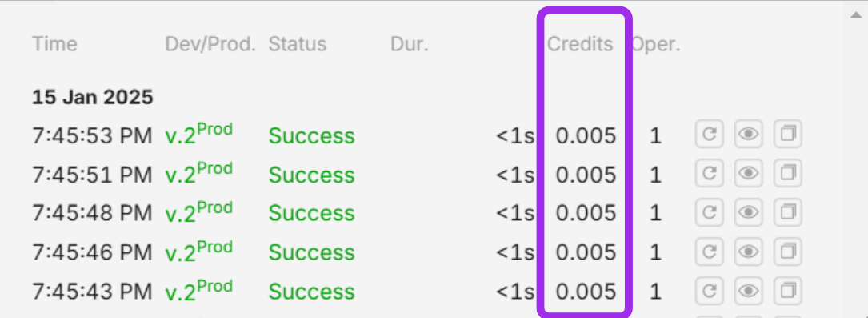This screenshot has width=868, height=318.
Task: Click copy icon for 7:45:53 PM run
Action: (x=788, y=134)
